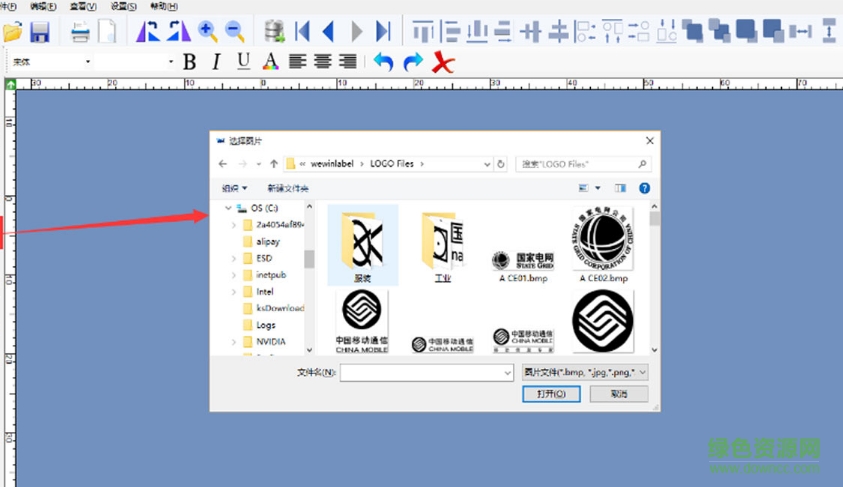This screenshot has height=487, width=843.
Task: Rotate counter-clockwise with the left rotate icon
Action: tap(148, 31)
